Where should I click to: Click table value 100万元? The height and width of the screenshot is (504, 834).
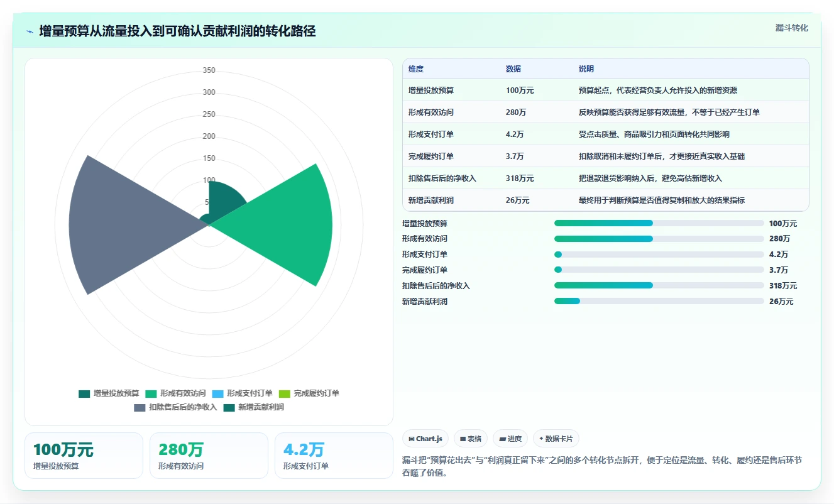pyautogui.click(x=520, y=90)
